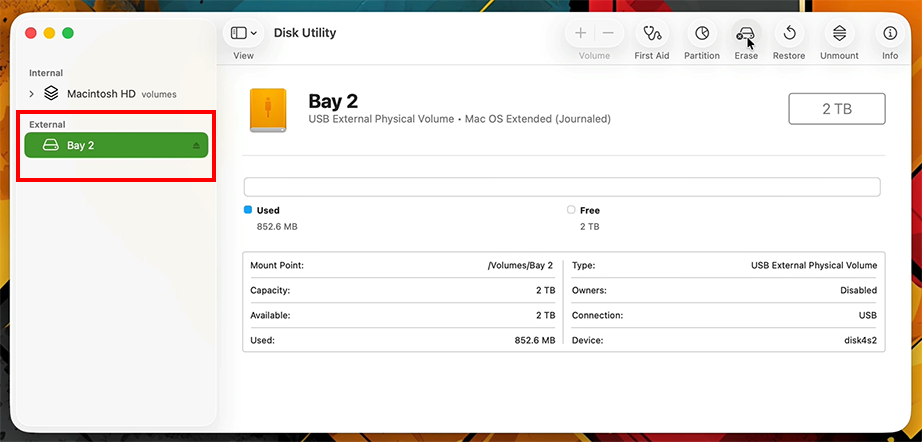
Task: Click the /Volumes/Bay 2 mount point value
Action: [x=520, y=266]
